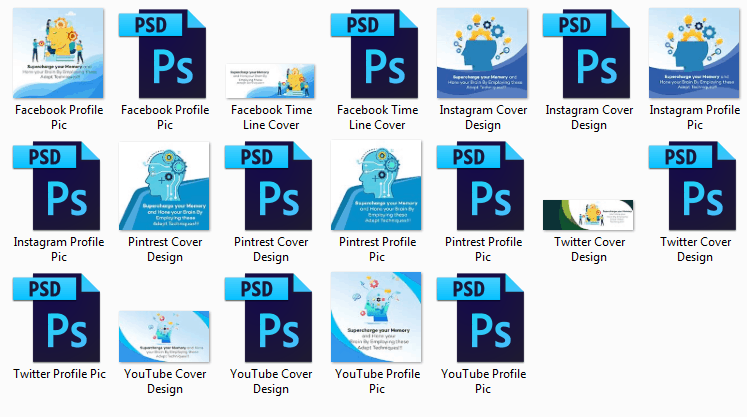
Task: Click 'Facebook Time Line Cover' name under the image thumbnail
Action: point(271,117)
